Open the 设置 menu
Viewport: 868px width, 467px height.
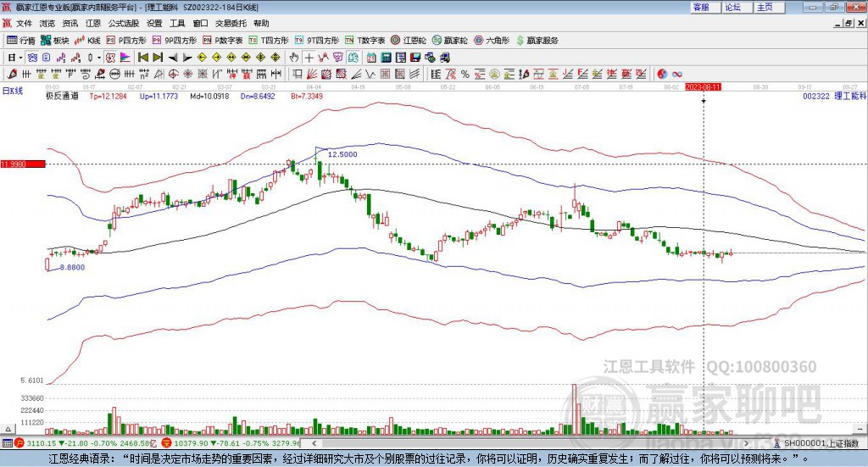[x=154, y=23]
